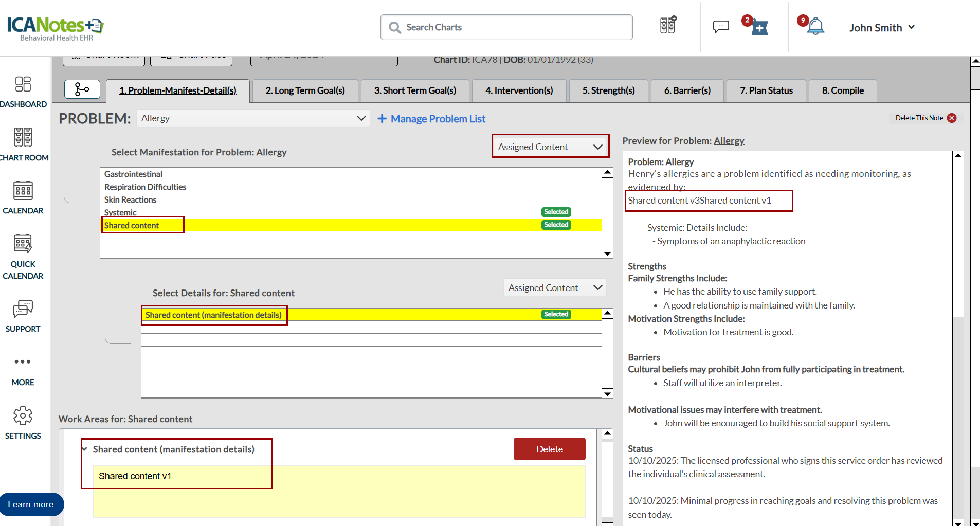Click the Manage Problem List link

pyautogui.click(x=432, y=119)
